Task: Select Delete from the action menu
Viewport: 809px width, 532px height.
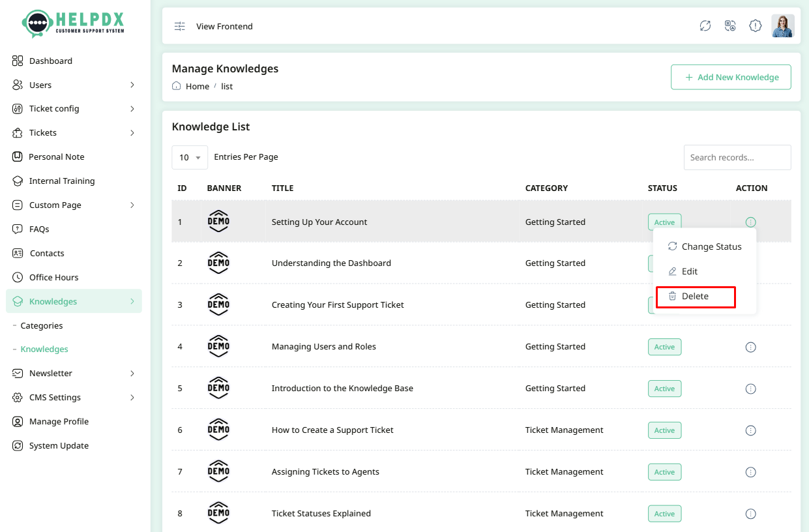Action: click(x=695, y=296)
